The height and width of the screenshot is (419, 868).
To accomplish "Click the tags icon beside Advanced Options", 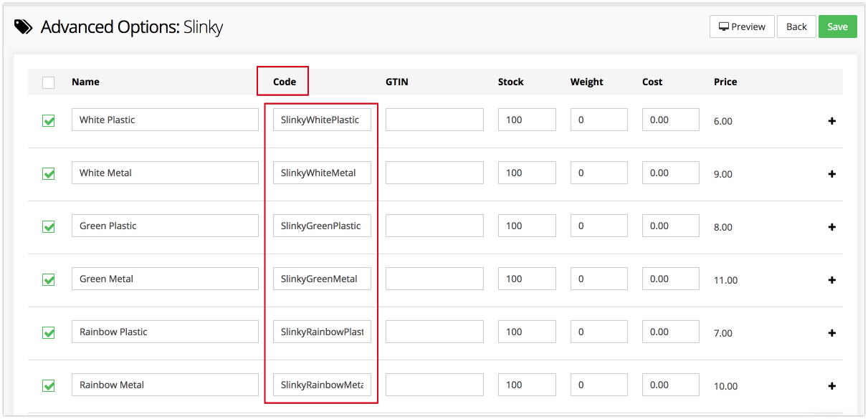I will (24, 27).
